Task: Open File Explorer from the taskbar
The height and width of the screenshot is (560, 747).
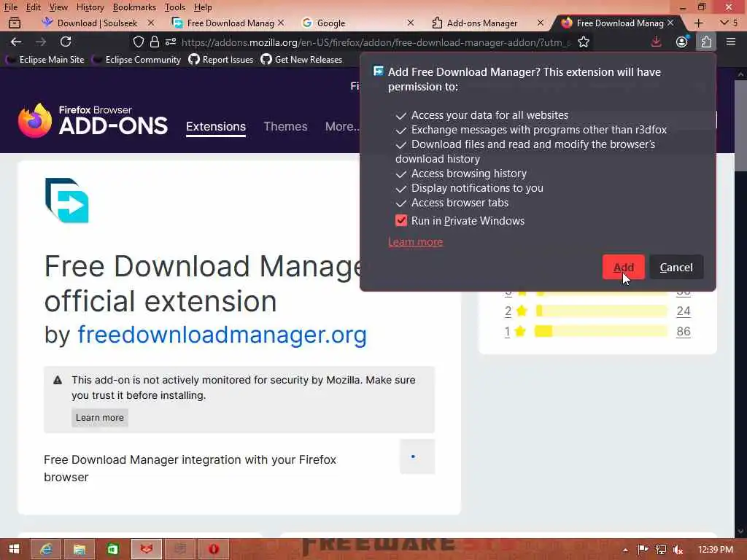Action: [80, 549]
